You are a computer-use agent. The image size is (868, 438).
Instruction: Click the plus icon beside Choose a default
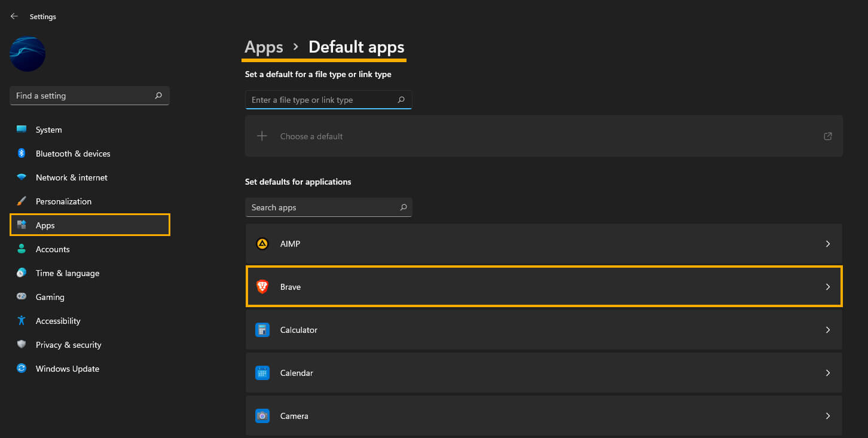(262, 136)
